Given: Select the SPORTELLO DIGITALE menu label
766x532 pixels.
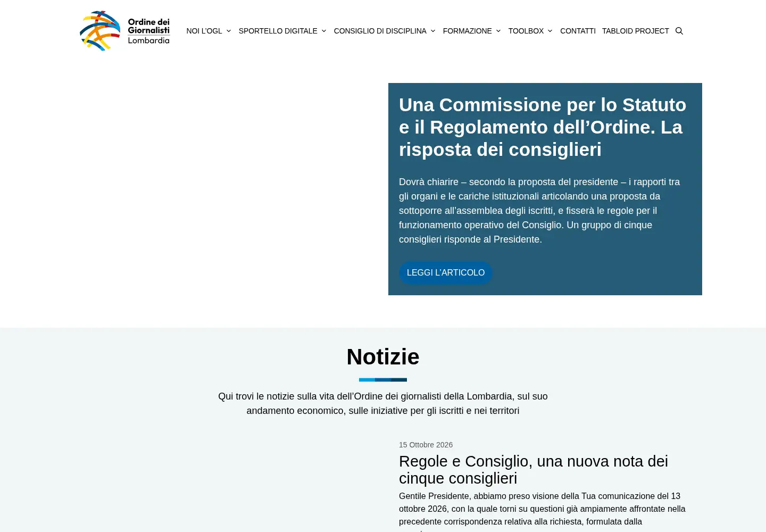Looking at the screenshot, I should 278,31.
